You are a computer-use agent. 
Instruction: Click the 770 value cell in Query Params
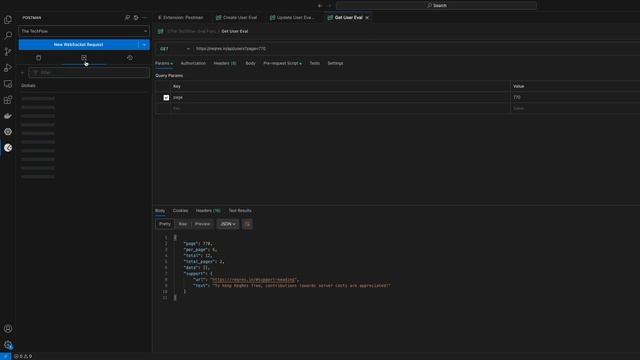click(x=575, y=98)
